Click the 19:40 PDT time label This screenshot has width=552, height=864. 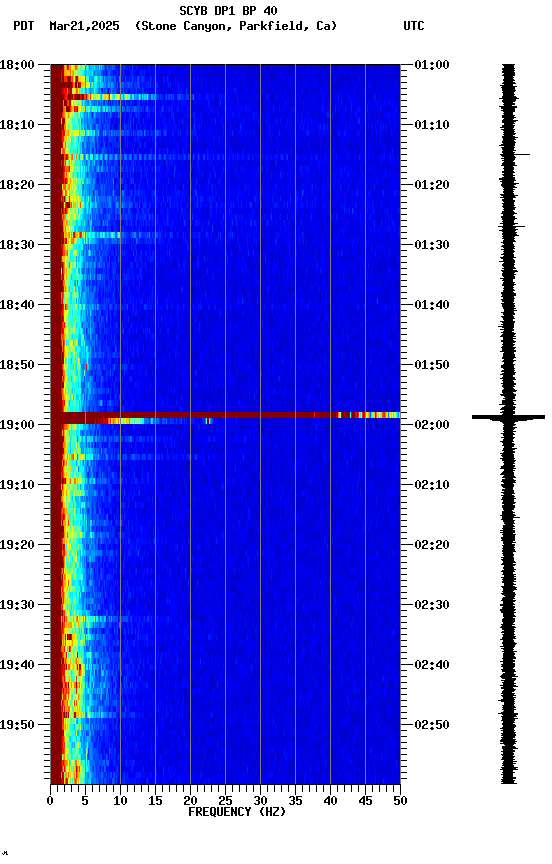(17, 665)
